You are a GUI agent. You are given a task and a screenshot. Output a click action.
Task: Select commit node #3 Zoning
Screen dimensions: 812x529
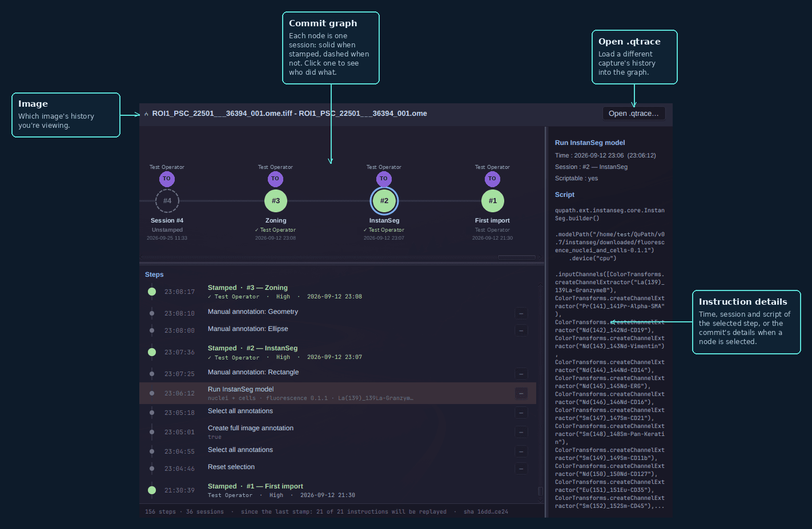(x=276, y=201)
